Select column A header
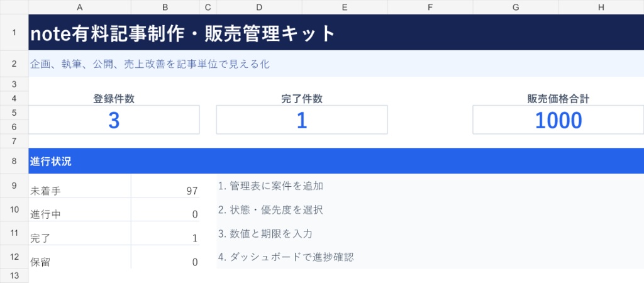Screen dimensions: 644x283 tap(80, 7)
